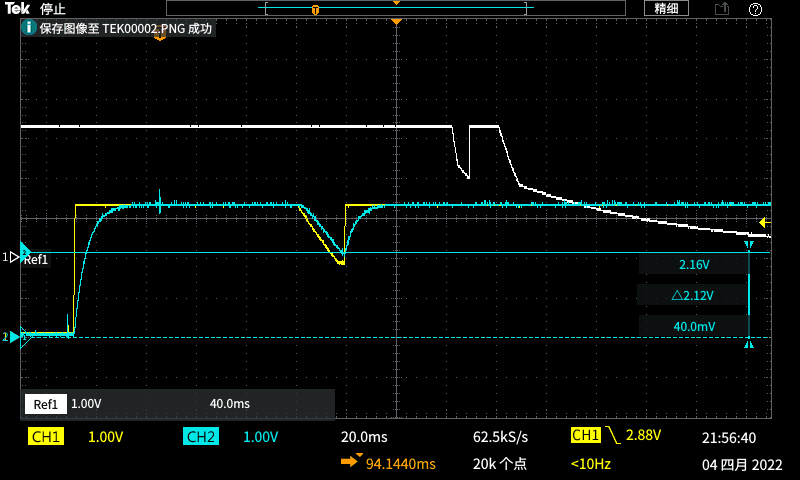Click the yellow trigger level arrow at right edge
Viewport: 800px width, 480px height.
click(765, 222)
